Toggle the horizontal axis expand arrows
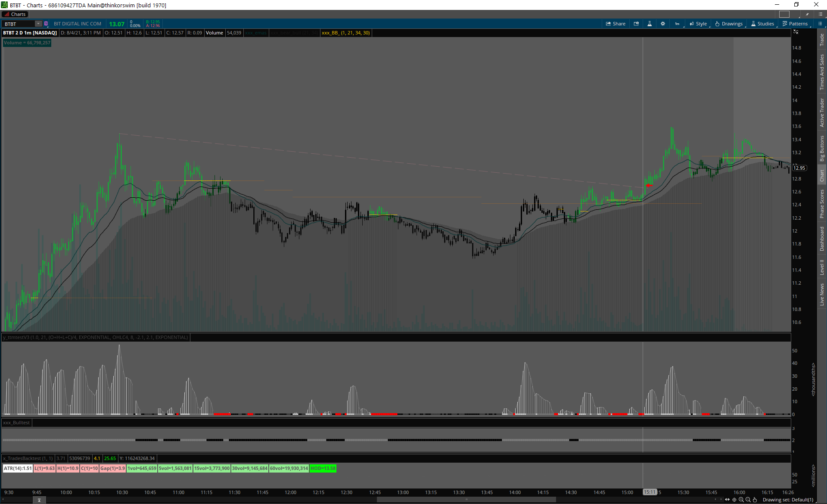 [x=728, y=500]
